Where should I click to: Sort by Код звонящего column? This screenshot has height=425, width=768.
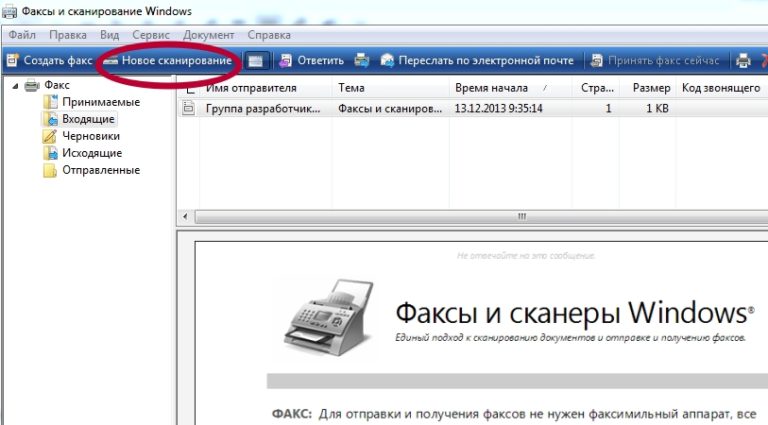click(721, 88)
